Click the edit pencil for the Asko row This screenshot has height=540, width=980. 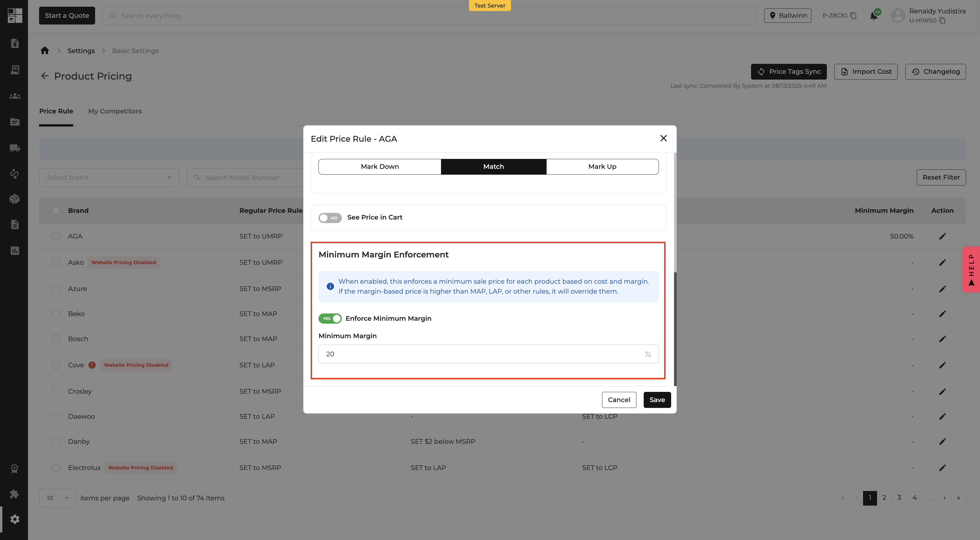[942, 262]
